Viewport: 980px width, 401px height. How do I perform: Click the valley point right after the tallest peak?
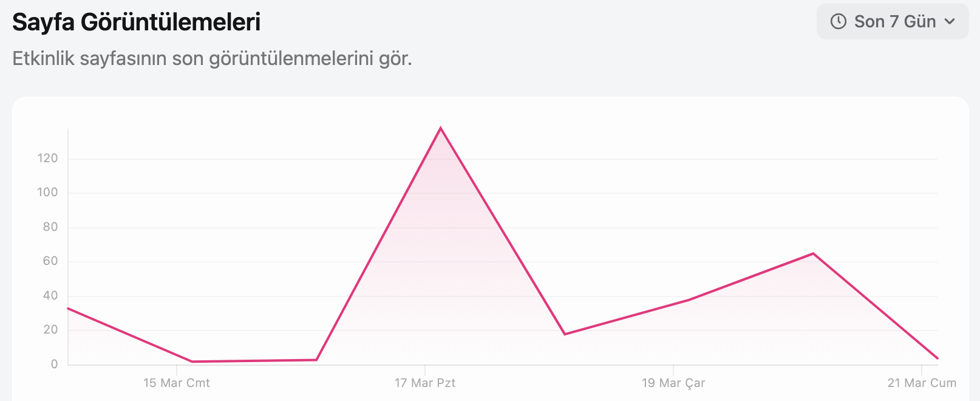565,334
